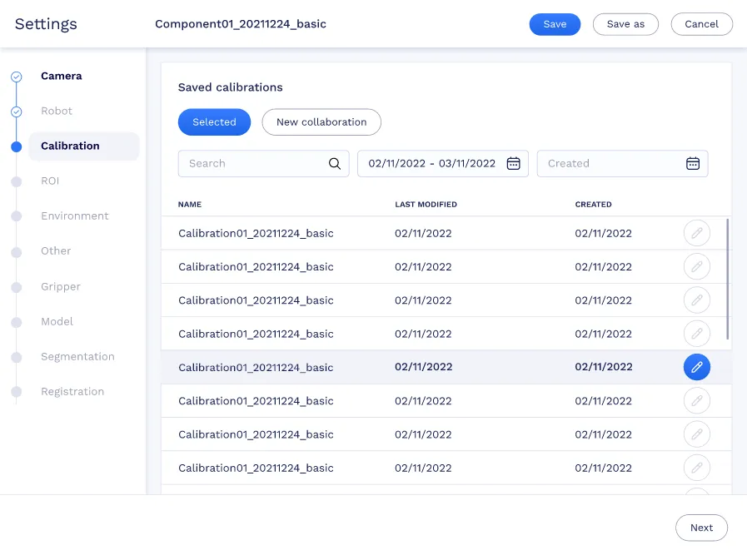Select the highlighted Calibration01_20211224_basic row name
The image size is (747, 560).
(x=256, y=368)
